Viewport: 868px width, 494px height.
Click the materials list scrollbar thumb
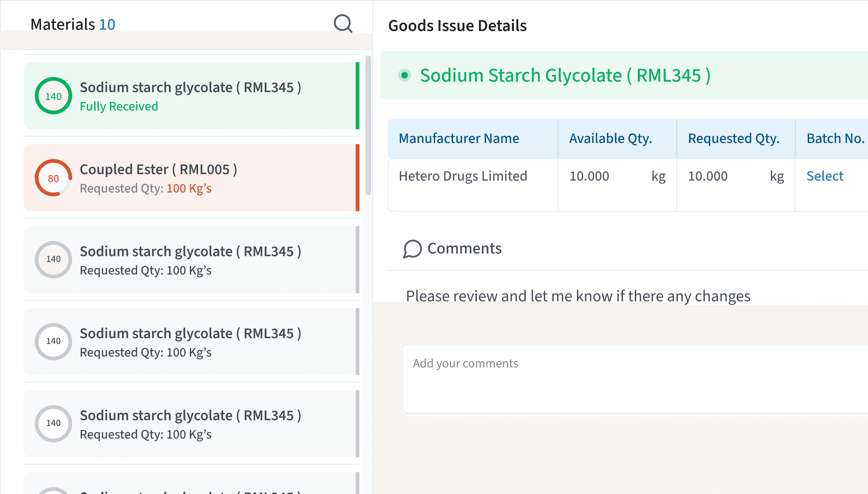tap(368, 126)
